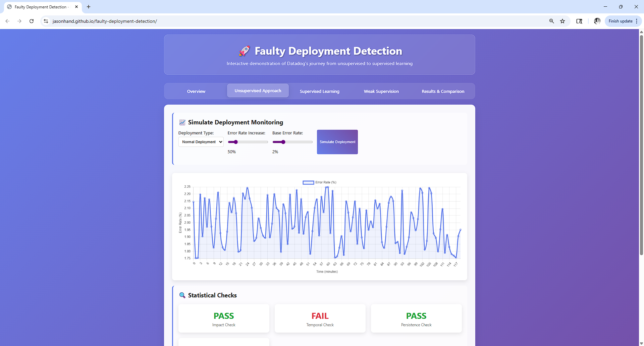Click the Time (minutes) axis label
The image size is (644, 346).
pos(327,272)
